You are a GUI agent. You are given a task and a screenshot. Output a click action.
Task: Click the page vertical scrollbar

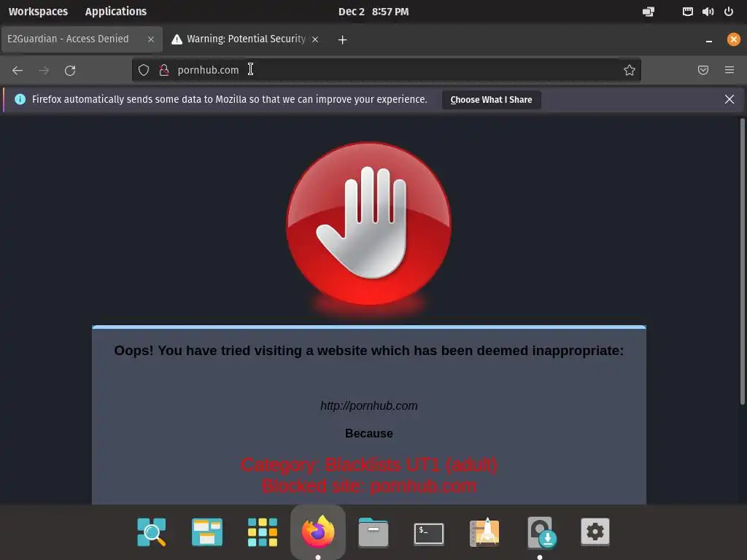[742, 262]
